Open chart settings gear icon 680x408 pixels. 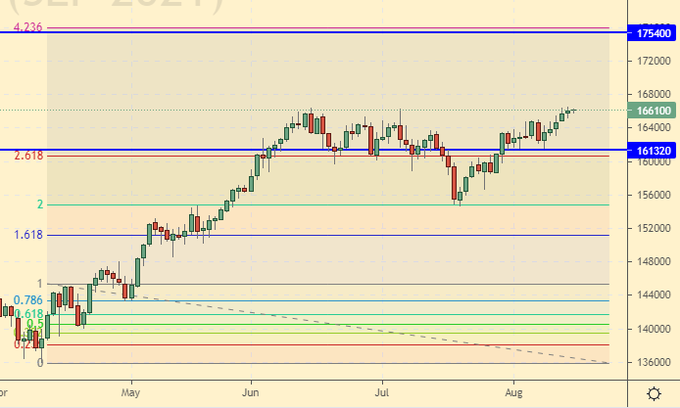653,393
